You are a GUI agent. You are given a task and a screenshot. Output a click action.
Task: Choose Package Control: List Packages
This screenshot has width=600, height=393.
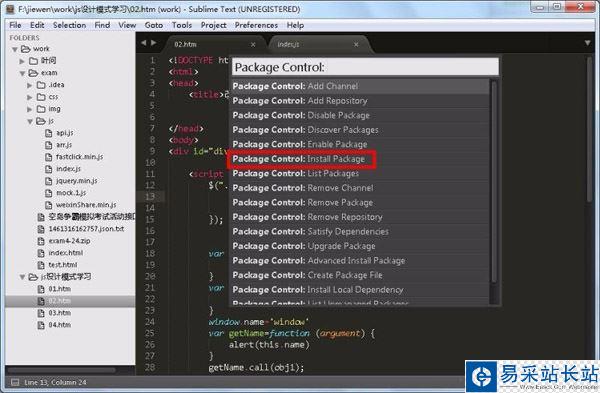(x=360, y=173)
